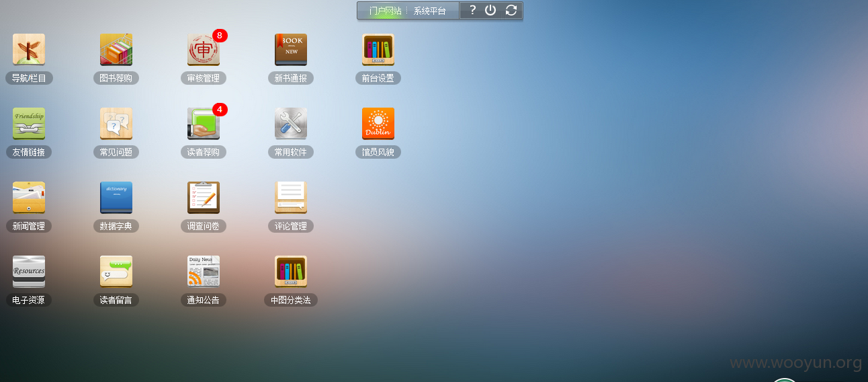Switch to the 门户网站 tab

(x=386, y=11)
